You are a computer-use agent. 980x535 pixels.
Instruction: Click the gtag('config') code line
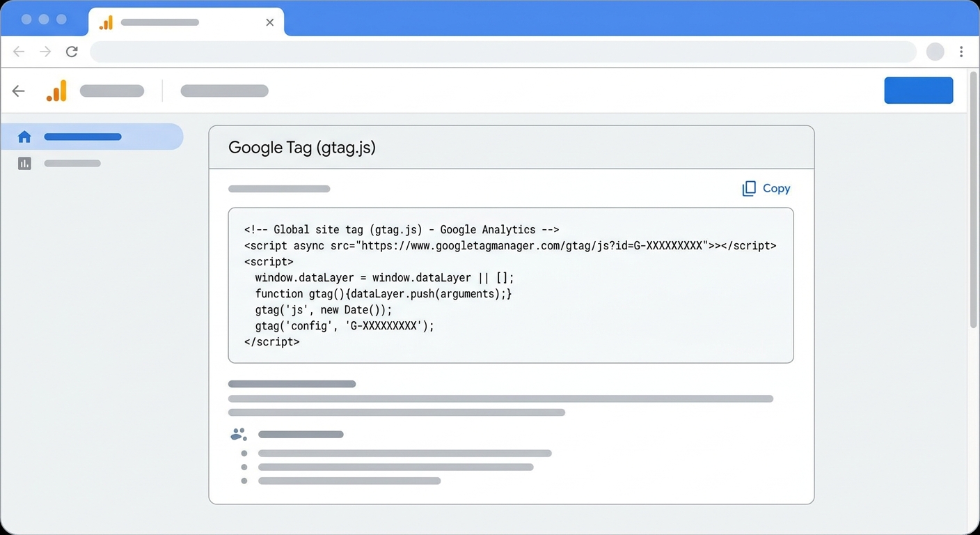[x=345, y=325]
